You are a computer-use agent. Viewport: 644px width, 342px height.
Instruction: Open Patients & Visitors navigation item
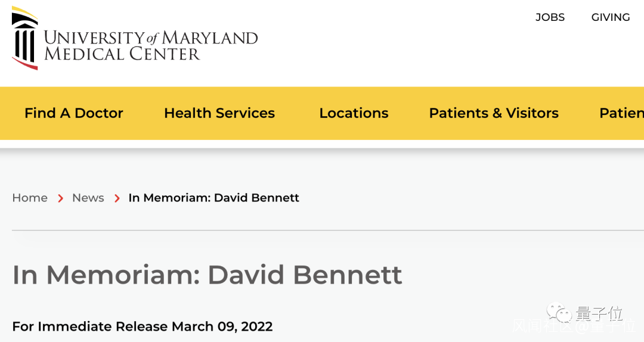(x=494, y=113)
